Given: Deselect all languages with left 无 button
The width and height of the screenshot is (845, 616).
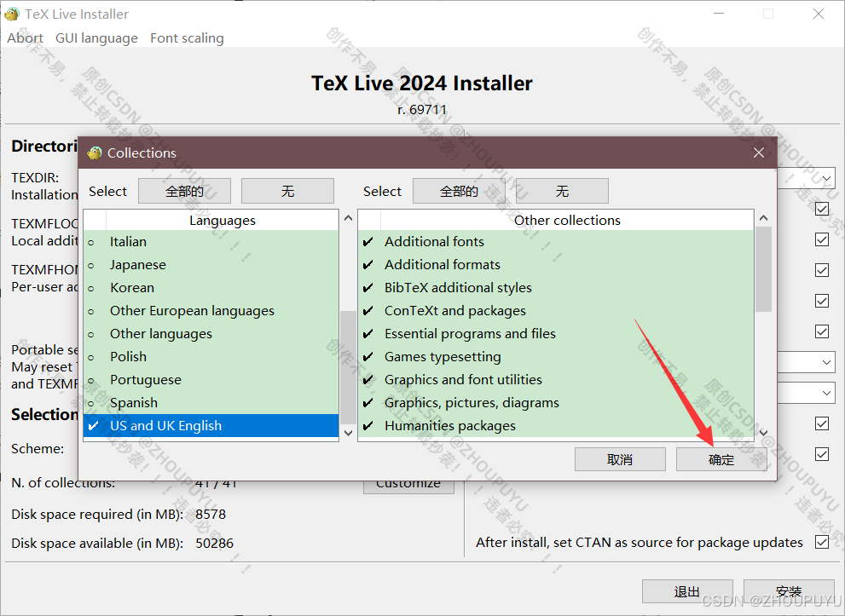Looking at the screenshot, I should coord(287,191).
